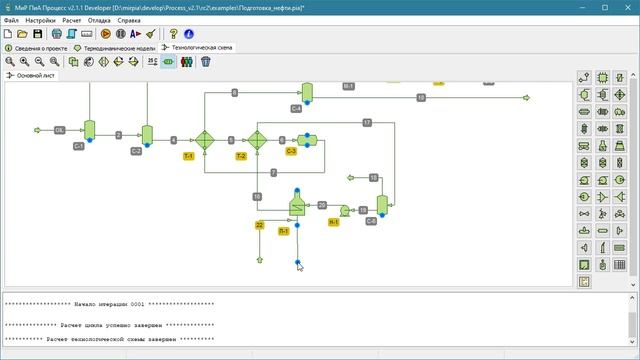Click the rotate object icon in the scheme toolbar

click(x=89, y=62)
